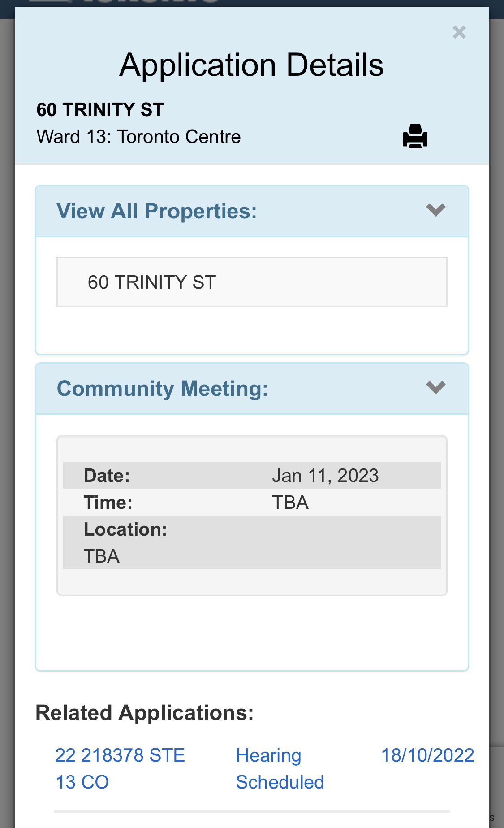Viewport: 504px width, 828px height.
Task: Open application 22 218378 STE 13 CO
Action: click(x=120, y=768)
